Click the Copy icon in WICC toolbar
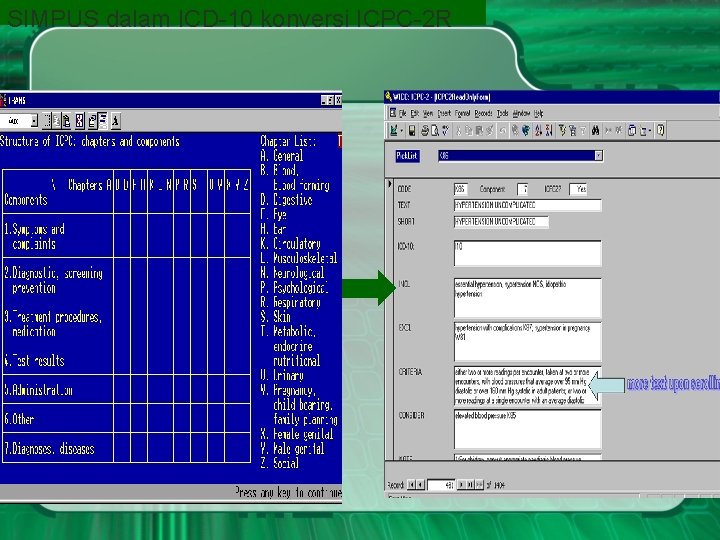Screen dimensions: 720x540 point(469,130)
